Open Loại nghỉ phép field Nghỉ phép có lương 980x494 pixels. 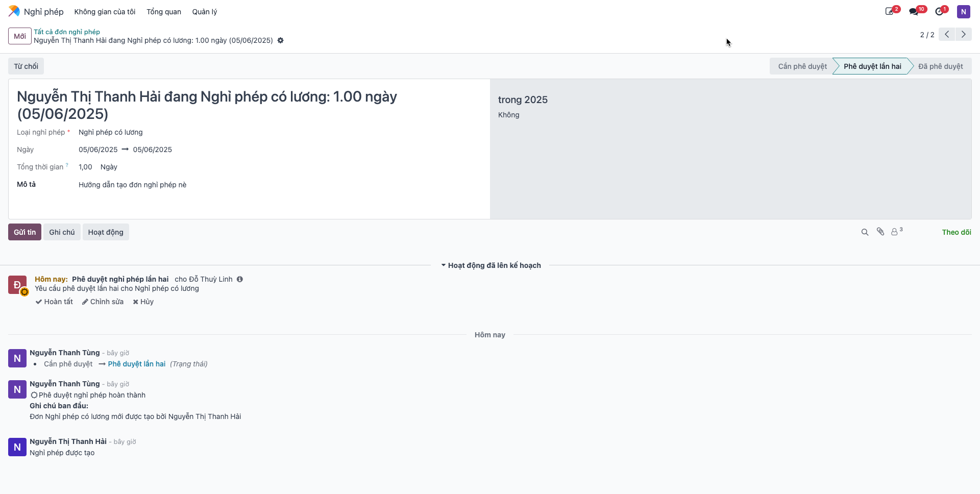coord(111,132)
